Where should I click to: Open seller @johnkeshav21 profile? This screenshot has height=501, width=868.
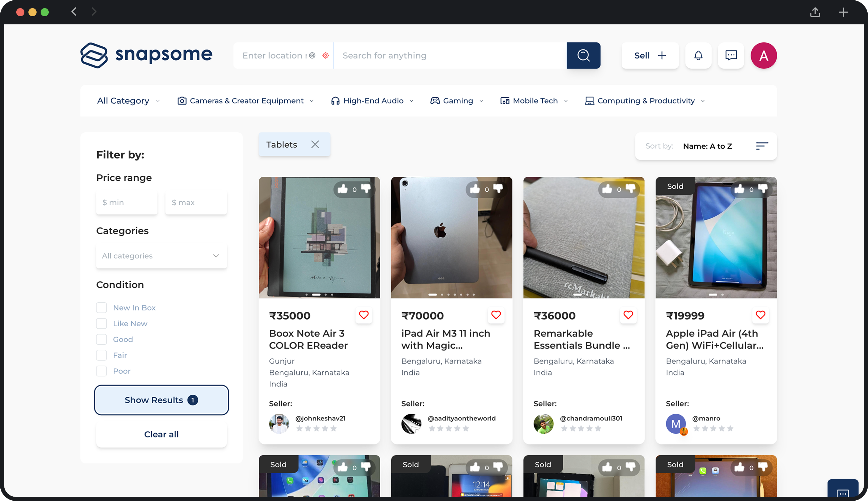coord(320,418)
